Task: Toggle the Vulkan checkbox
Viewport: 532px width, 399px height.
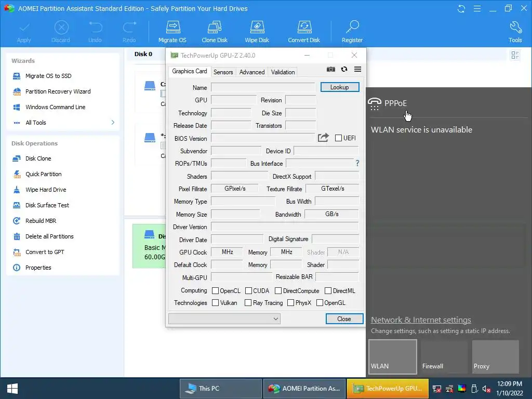Action: pyautogui.click(x=215, y=303)
